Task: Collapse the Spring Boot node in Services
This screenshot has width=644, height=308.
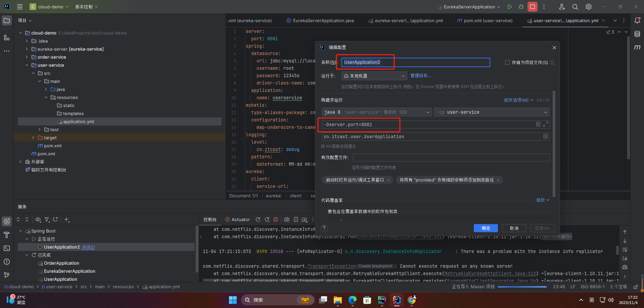Action: tap(20, 231)
